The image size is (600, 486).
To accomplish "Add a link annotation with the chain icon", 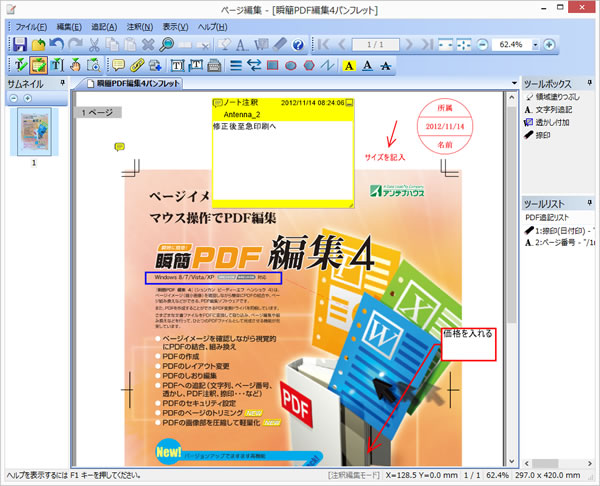I will (x=137, y=65).
